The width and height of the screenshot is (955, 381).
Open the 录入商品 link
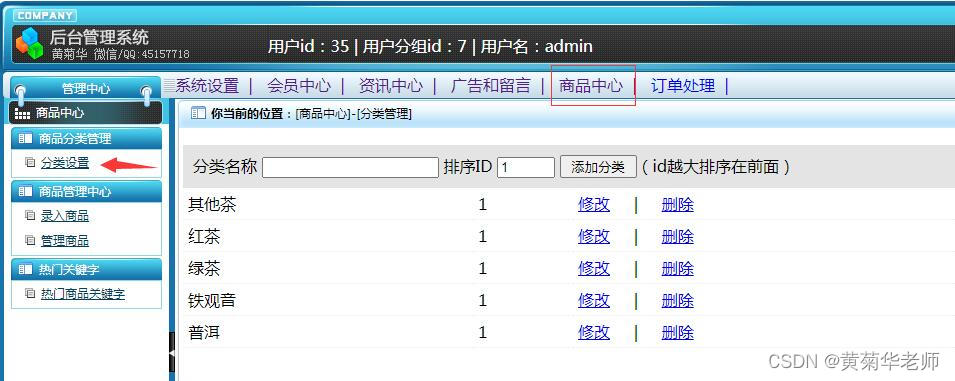(65, 216)
